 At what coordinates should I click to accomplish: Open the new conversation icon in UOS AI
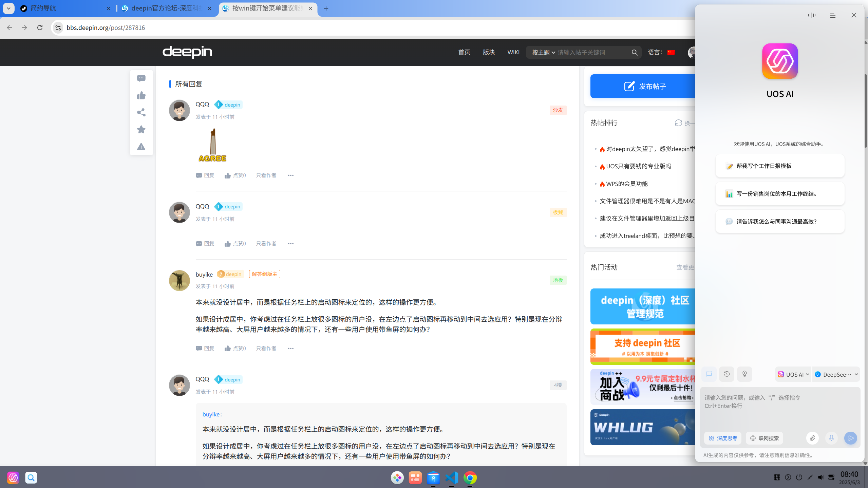point(709,374)
